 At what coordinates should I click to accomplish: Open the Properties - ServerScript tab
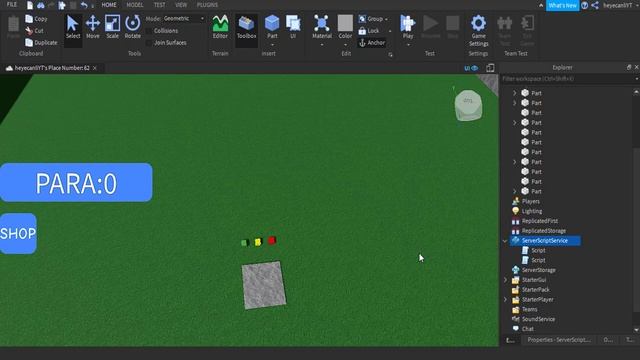(558, 340)
